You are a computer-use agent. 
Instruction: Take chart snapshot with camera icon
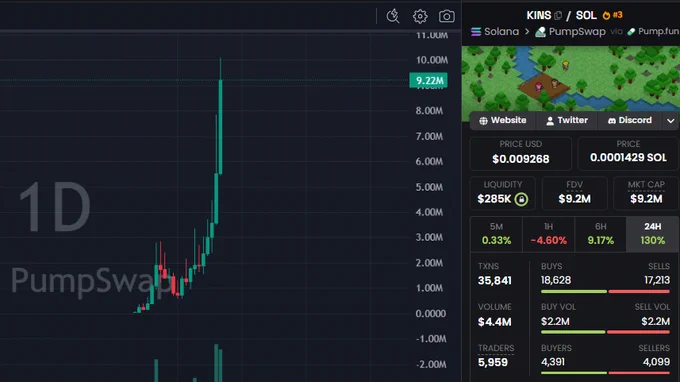[x=447, y=16]
